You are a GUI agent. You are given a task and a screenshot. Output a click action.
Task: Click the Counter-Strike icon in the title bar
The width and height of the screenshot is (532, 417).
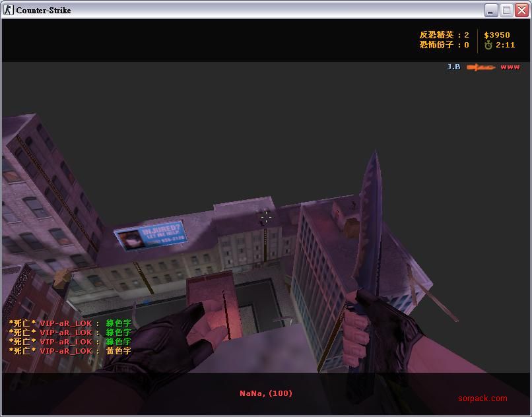coord(9,10)
